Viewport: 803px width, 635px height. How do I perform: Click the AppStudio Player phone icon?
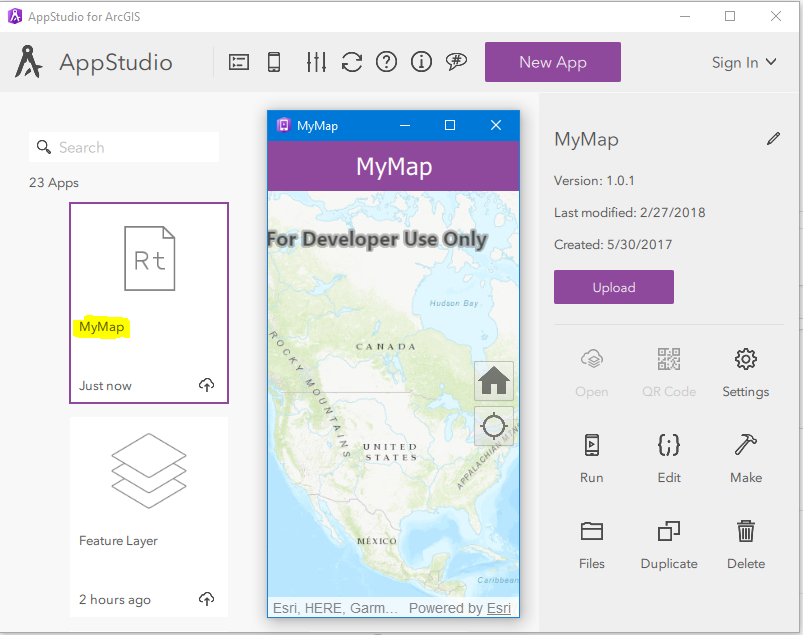(274, 62)
